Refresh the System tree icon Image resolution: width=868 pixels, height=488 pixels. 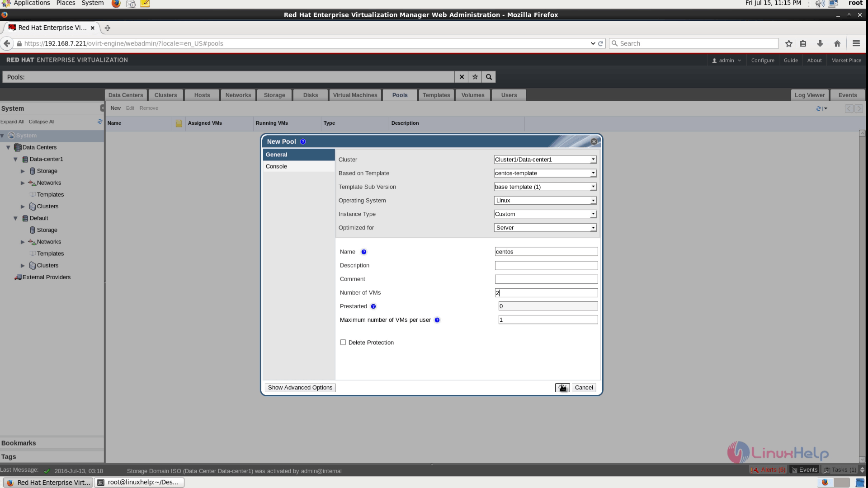tap(100, 122)
